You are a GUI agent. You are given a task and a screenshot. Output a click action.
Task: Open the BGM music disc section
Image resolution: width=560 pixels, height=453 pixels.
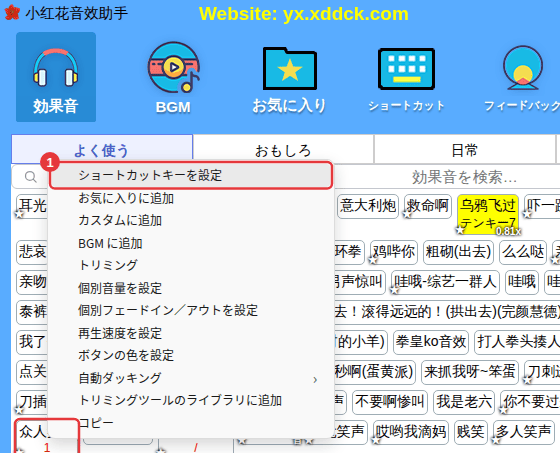(174, 78)
